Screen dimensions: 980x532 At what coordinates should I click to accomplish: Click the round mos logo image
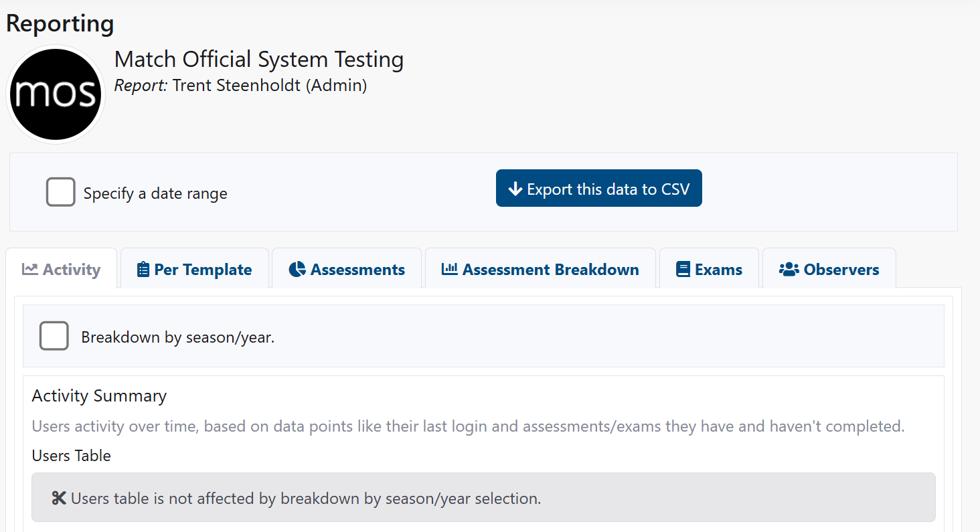pyautogui.click(x=56, y=94)
